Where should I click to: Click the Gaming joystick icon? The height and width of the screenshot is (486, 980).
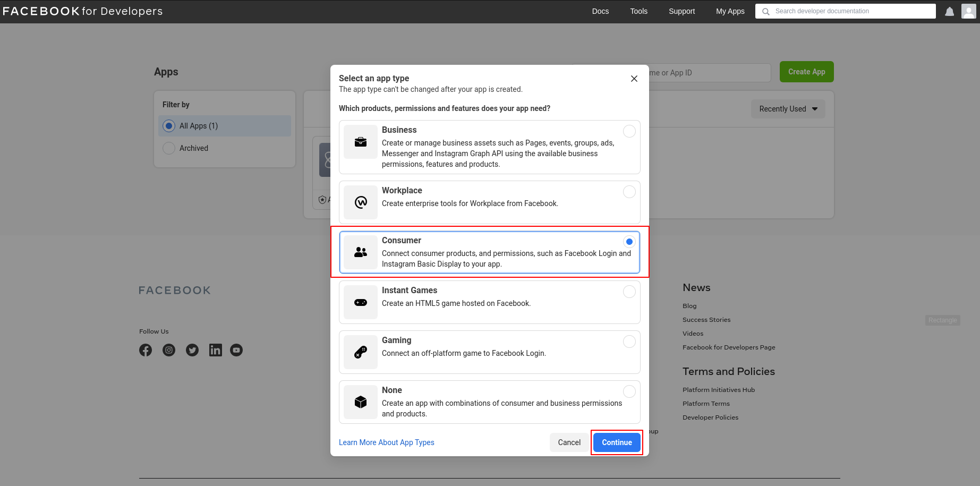click(361, 352)
